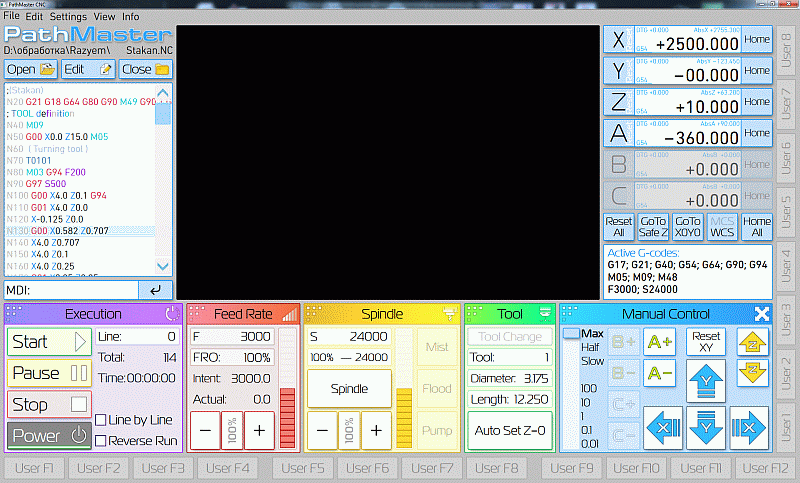800x483 pixels.
Task: Toggle MCS/WCS coordinate mode
Action: coord(722,226)
